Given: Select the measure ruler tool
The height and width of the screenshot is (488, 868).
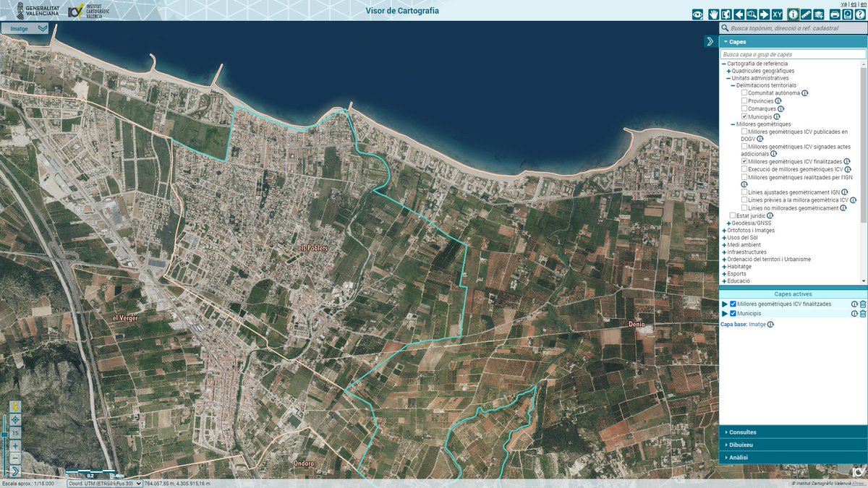Looking at the screenshot, I should click(806, 14).
